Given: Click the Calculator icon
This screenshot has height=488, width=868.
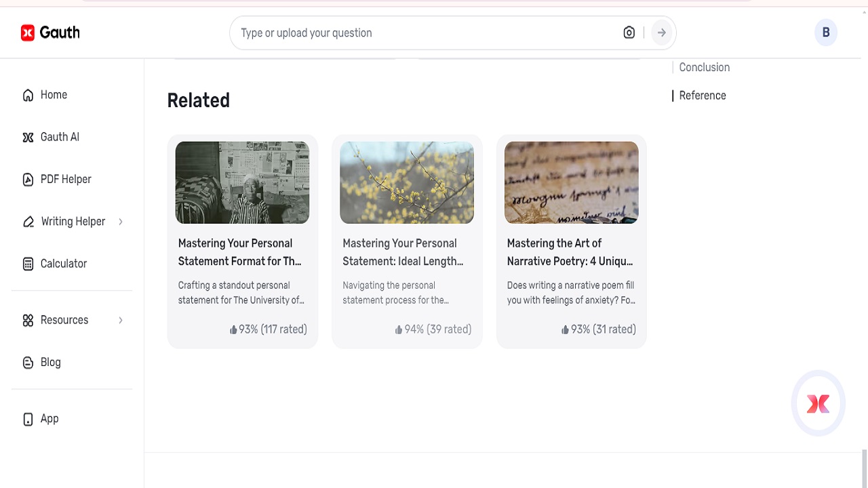Looking at the screenshot, I should click(28, 264).
